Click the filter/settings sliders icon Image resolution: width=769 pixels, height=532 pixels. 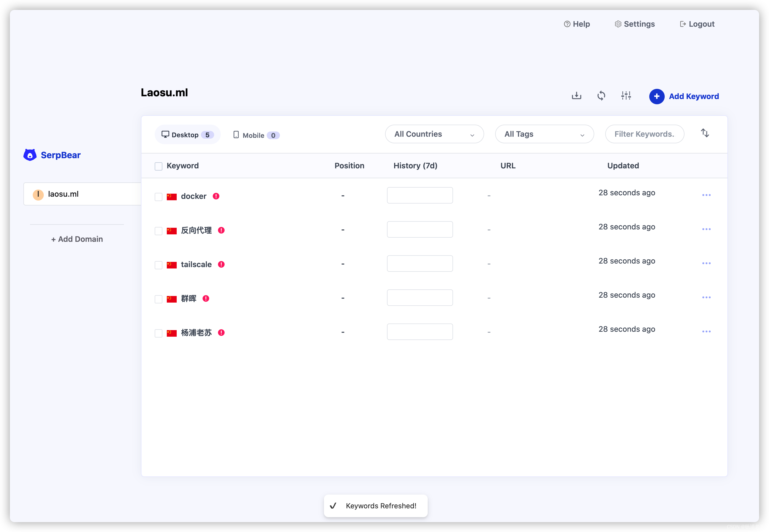pos(626,96)
